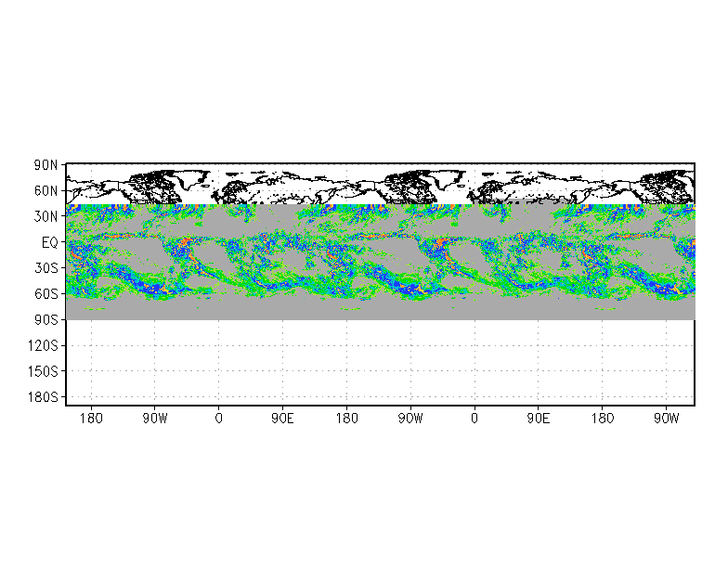Select the 60N latitude axis label
Viewport: 728px width, 568px height.
(x=46, y=190)
